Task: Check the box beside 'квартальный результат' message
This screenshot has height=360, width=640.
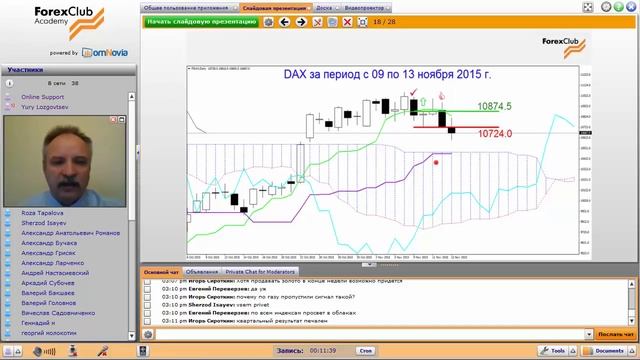Action: [x=147, y=321]
